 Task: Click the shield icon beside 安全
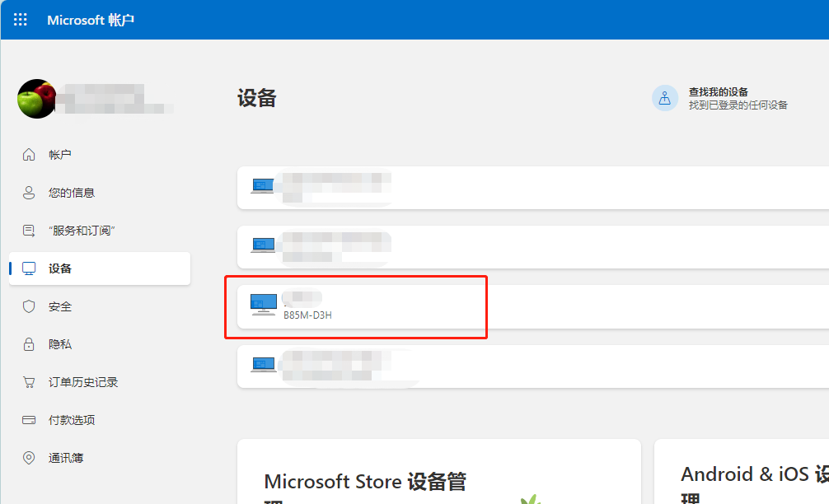(x=29, y=306)
